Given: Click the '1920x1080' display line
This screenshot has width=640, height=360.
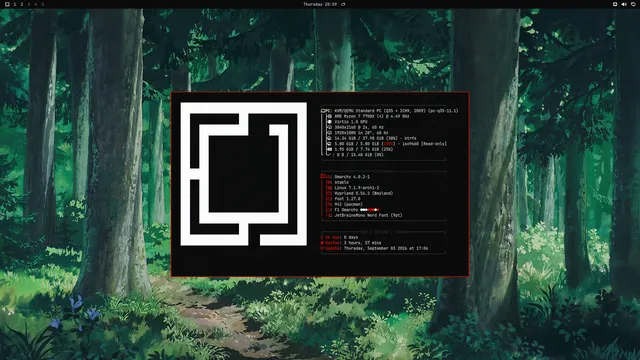Looking at the screenshot, I should (362, 133).
